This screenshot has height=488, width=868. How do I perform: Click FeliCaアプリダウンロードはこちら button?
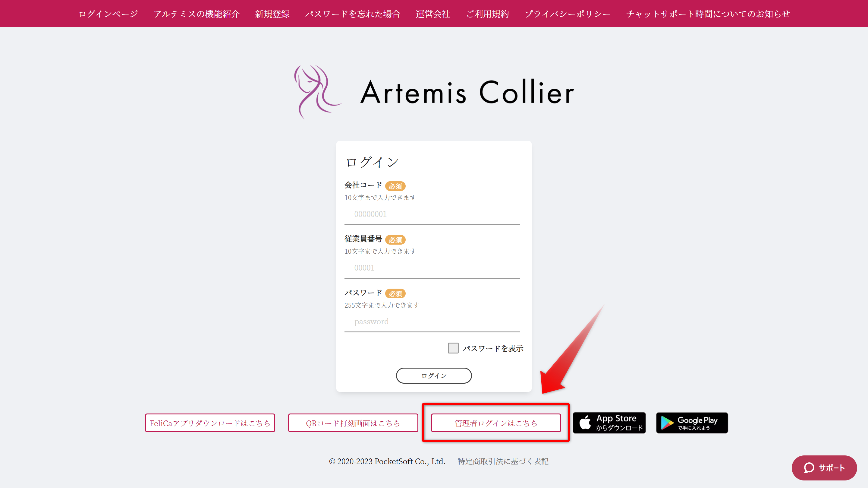[x=210, y=423]
